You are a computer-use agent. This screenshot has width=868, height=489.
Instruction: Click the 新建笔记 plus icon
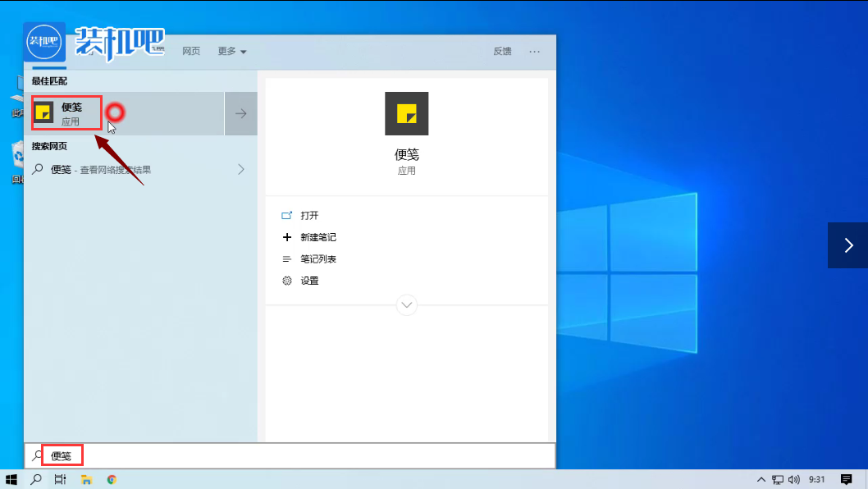[x=286, y=236]
